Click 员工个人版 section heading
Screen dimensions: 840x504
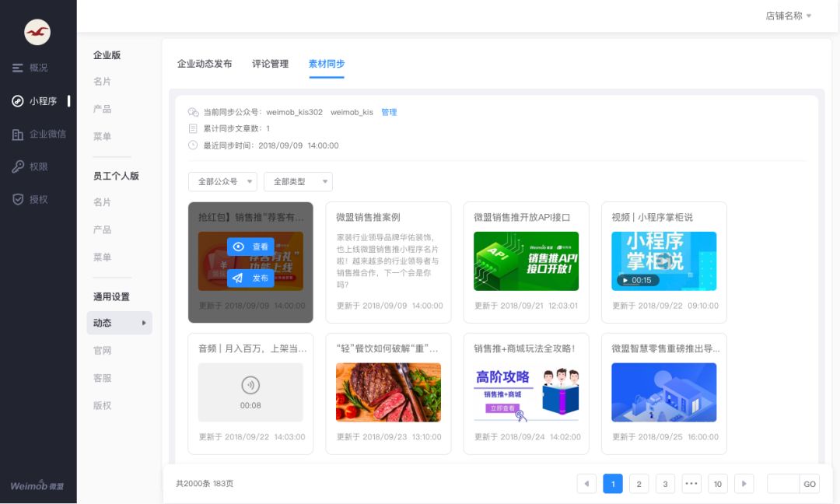(x=116, y=176)
